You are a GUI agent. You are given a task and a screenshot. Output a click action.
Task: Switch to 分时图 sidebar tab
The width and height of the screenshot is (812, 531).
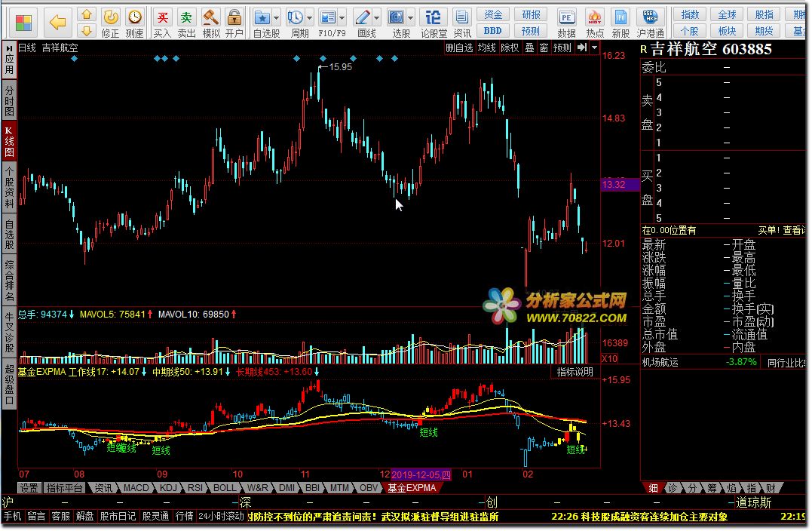point(9,100)
